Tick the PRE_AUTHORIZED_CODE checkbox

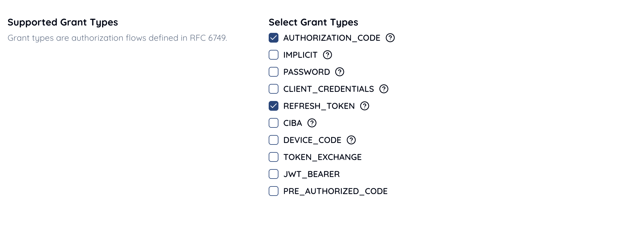pos(274,191)
